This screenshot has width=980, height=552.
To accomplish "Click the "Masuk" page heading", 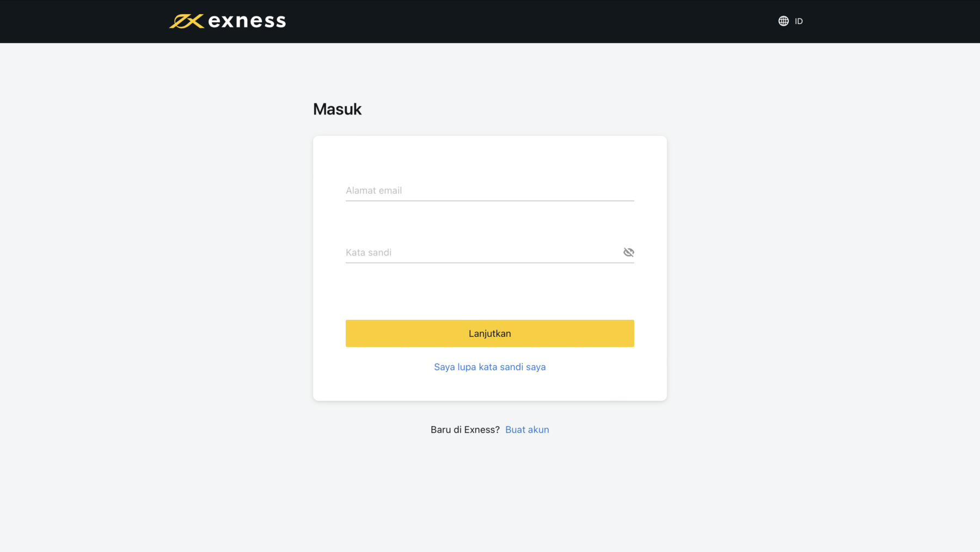I will pyautogui.click(x=337, y=110).
